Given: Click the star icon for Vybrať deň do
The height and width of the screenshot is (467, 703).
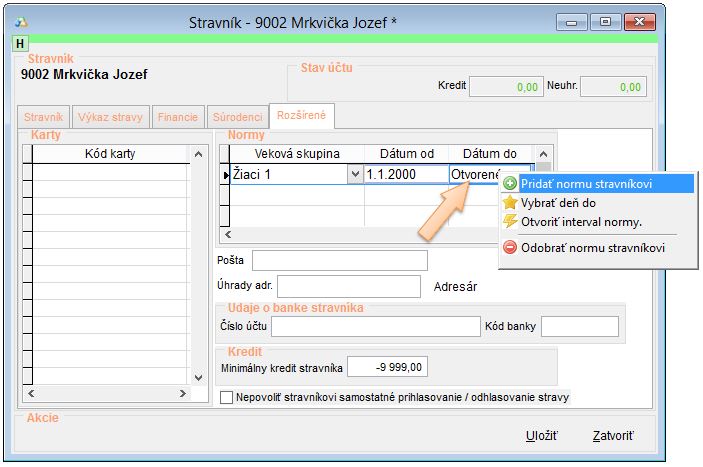Looking at the screenshot, I should point(510,202).
